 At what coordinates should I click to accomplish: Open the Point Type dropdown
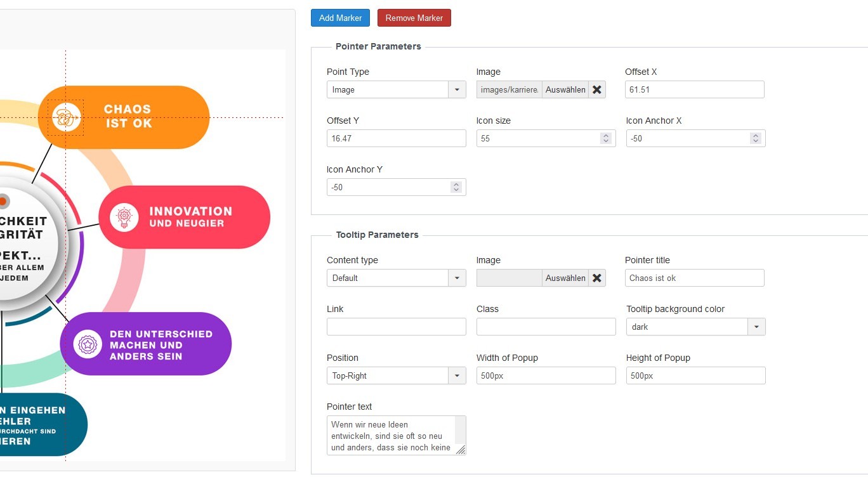pyautogui.click(x=457, y=90)
